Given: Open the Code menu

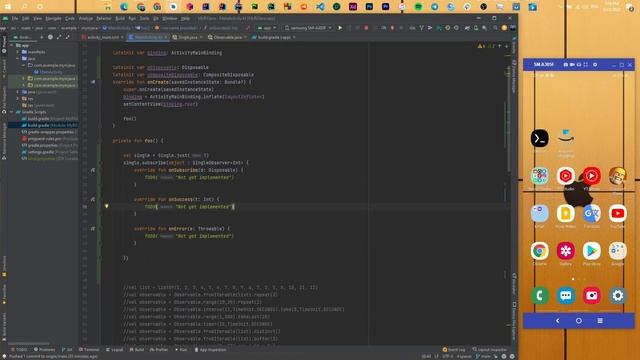Looking at the screenshot, I should tap(70, 18).
